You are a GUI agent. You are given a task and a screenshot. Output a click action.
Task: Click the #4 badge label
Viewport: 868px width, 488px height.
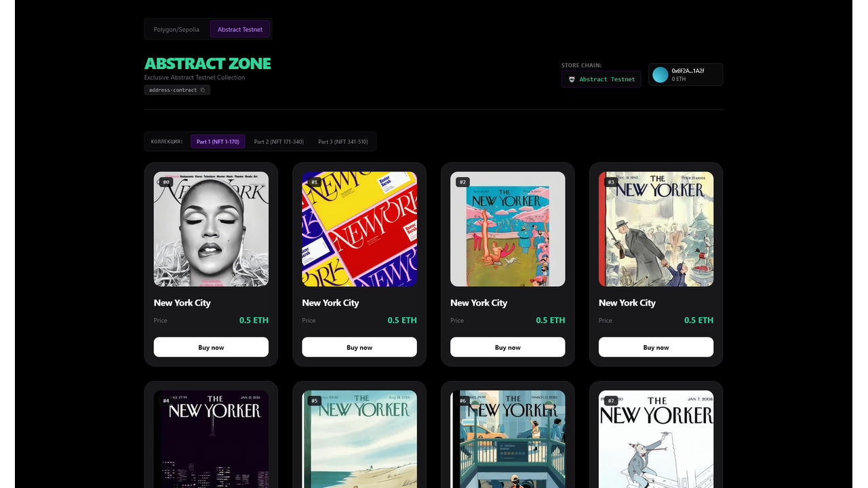[x=166, y=401]
